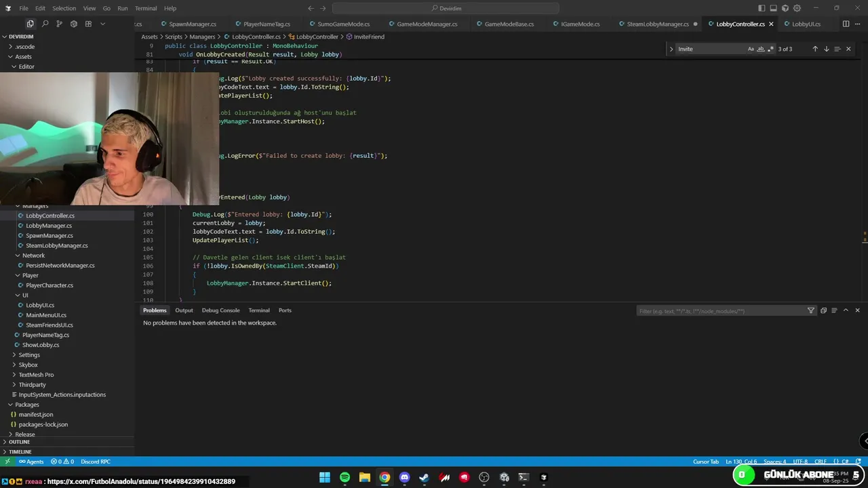This screenshot has height=488, width=868.
Task: Open the File menu
Action: (24, 8)
